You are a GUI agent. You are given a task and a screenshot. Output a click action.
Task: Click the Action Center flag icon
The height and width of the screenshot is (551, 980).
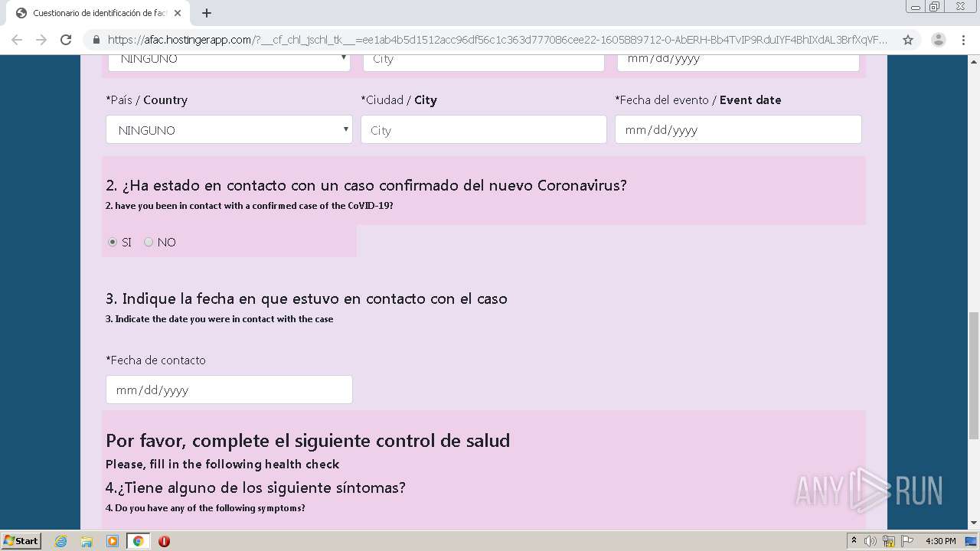click(907, 541)
